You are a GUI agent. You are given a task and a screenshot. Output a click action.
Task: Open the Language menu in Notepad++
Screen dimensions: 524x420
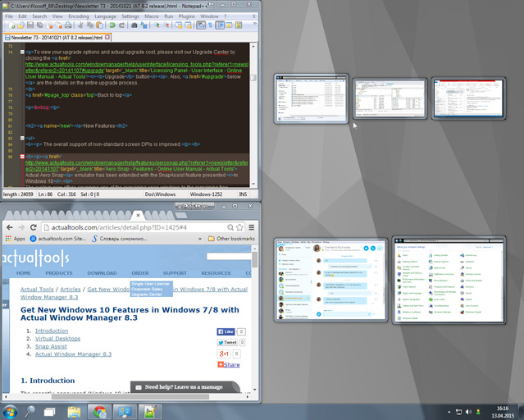coord(105,16)
